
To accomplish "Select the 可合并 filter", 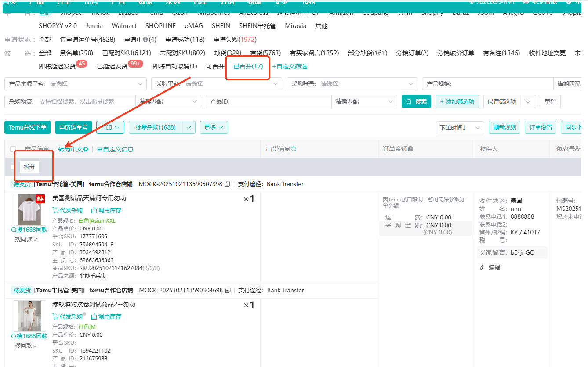I will pos(215,66).
